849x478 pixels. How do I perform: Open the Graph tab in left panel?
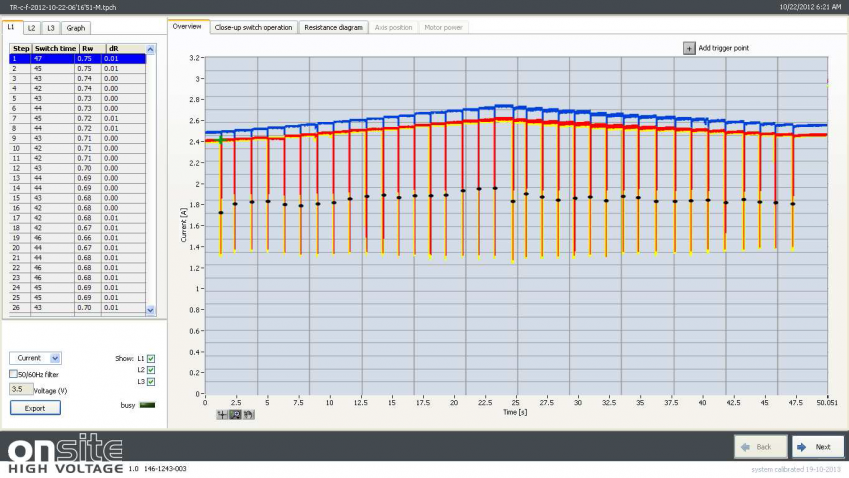click(76, 28)
